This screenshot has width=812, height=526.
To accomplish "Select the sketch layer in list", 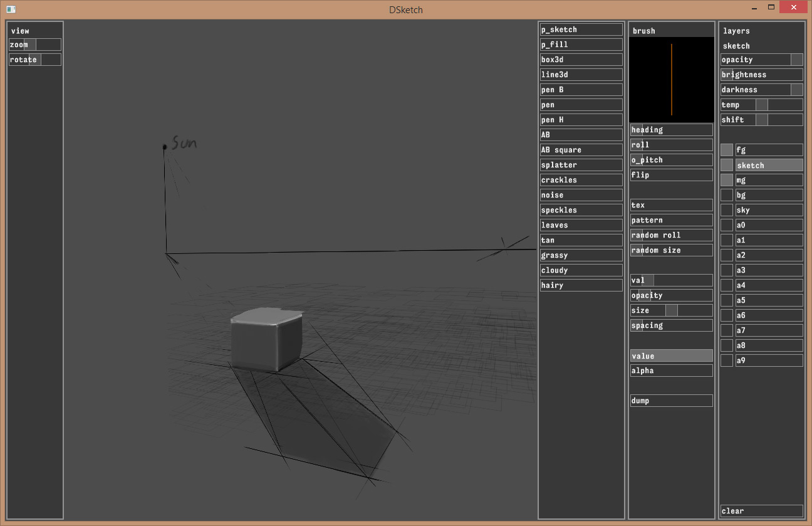I will click(x=769, y=165).
